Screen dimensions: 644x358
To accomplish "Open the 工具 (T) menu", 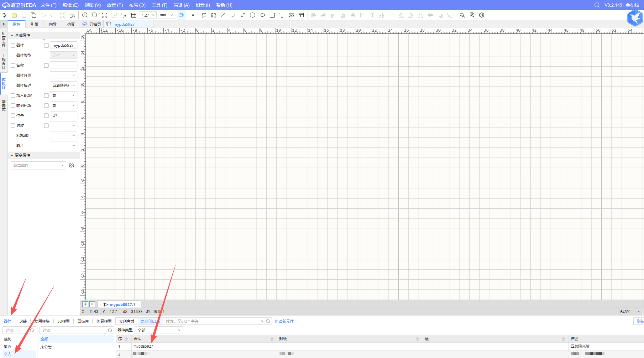I will [x=160, y=5].
